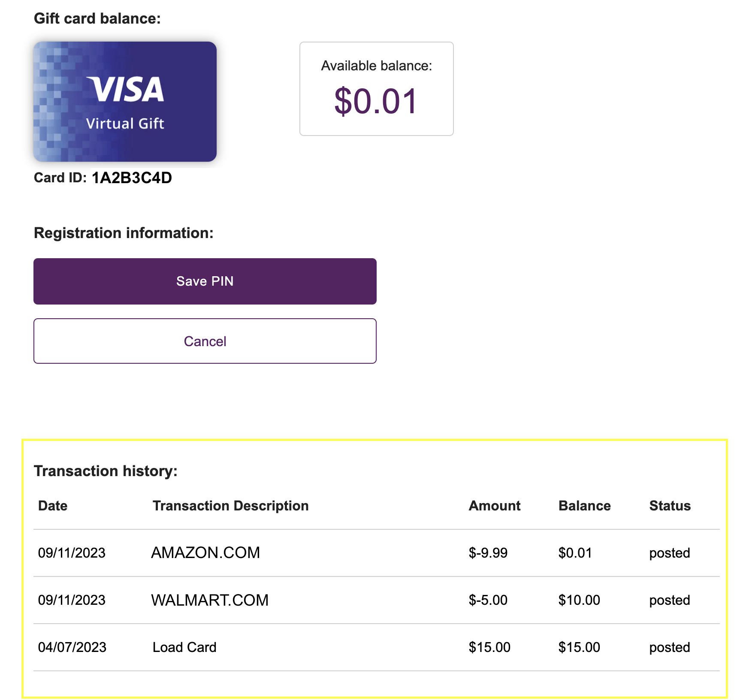Select the Load Card transaction

(184, 647)
